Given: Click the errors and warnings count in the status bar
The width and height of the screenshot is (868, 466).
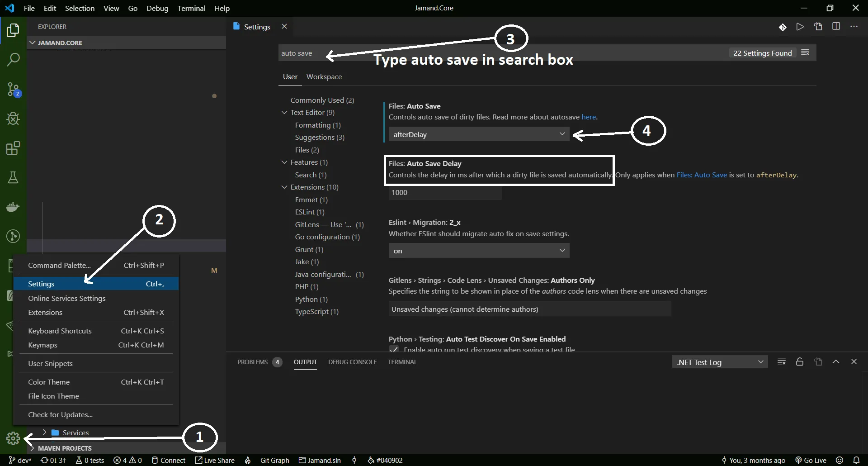Looking at the screenshot, I should [127, 460].
